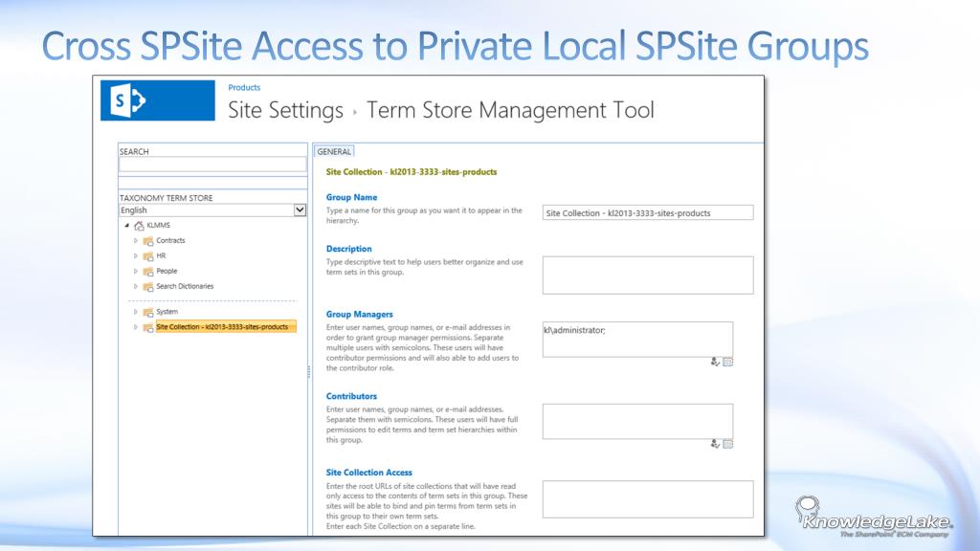The height and width of the screenshot is (551, 980).
Task: Click the People group folder icon
Action: [x=148, y=272]
